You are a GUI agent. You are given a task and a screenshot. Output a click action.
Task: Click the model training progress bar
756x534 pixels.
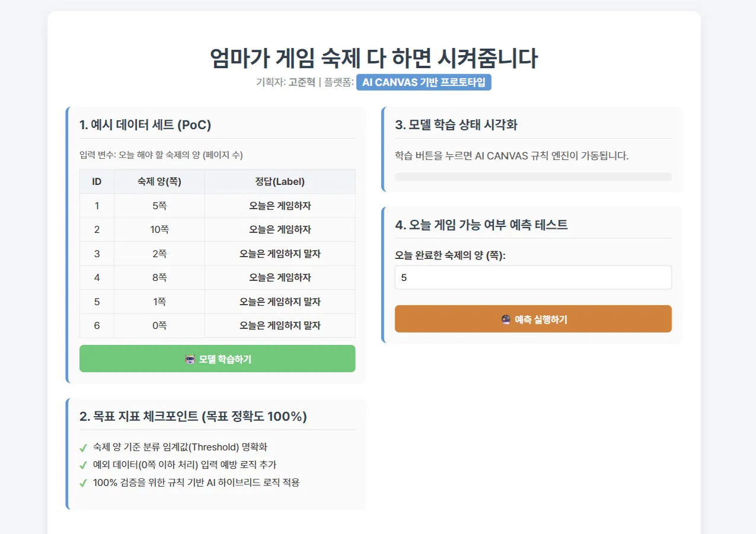[x=533, y=177]
